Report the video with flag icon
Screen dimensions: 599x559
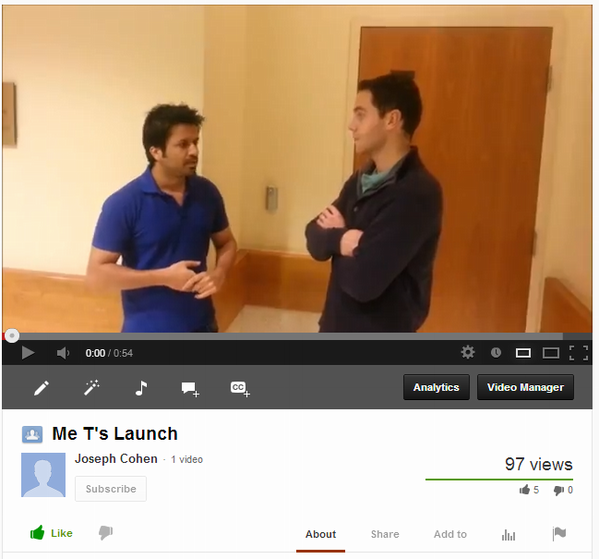coord(559,533)
